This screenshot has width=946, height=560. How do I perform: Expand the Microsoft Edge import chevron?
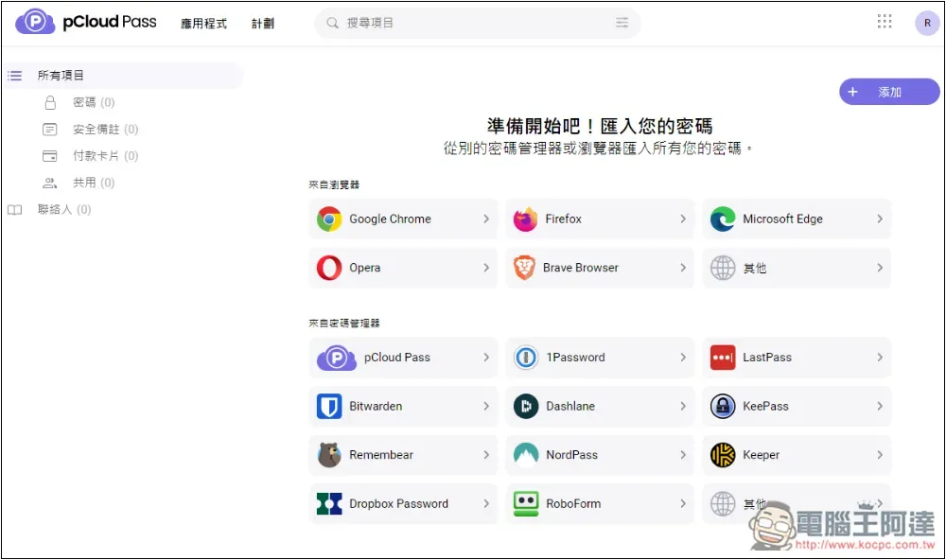tap(879, 219)
